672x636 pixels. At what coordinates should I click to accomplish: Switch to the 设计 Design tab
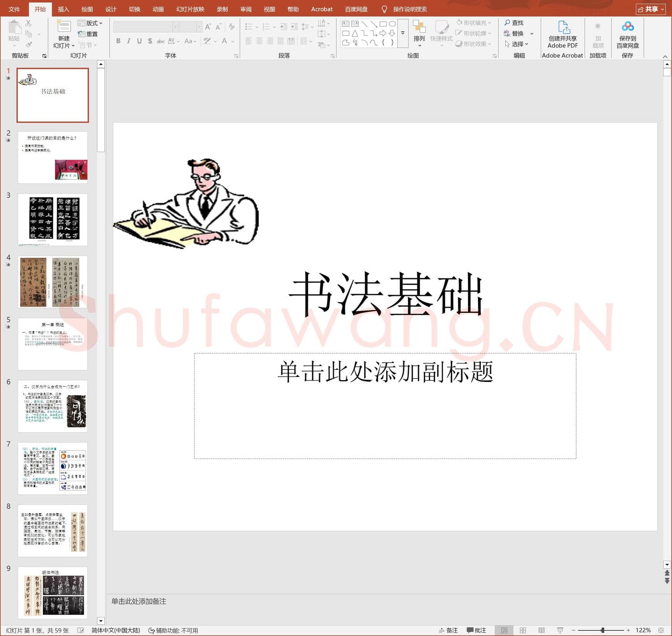(111, 9)
